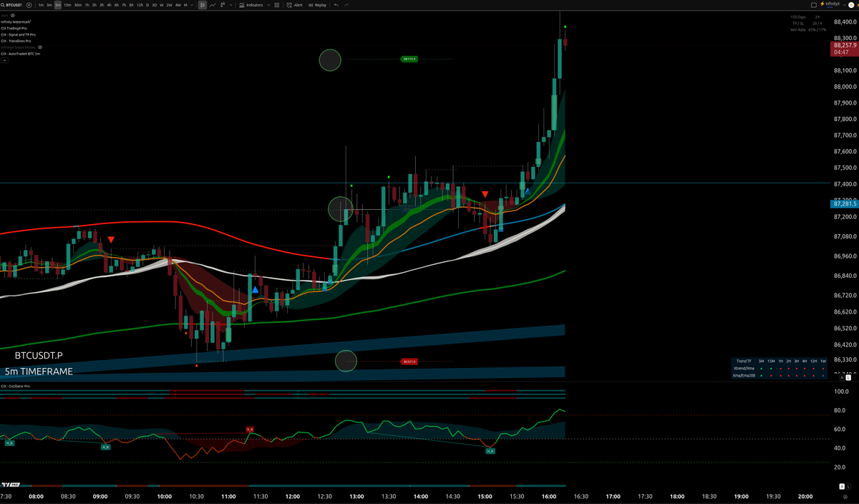Viewport: 859px width, 504px height.
Task: Choose the 4h interval
Action: tap(109, 5)
